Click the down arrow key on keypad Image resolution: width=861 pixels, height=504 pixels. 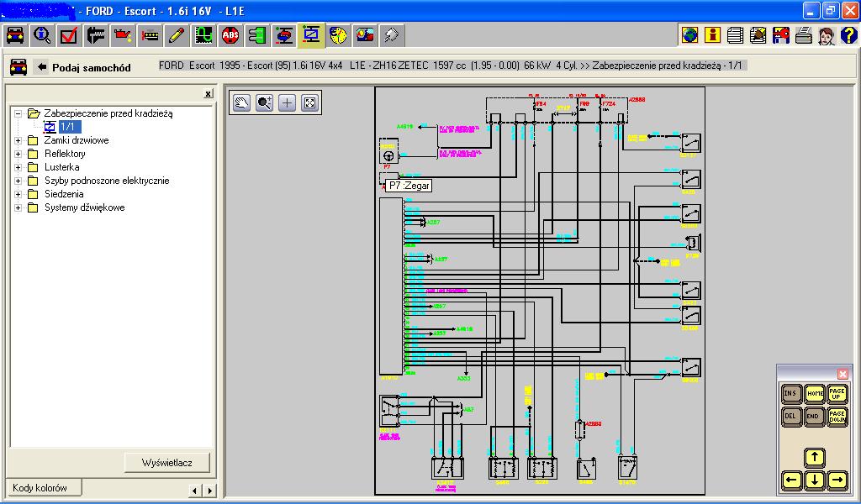click(814, 480)
